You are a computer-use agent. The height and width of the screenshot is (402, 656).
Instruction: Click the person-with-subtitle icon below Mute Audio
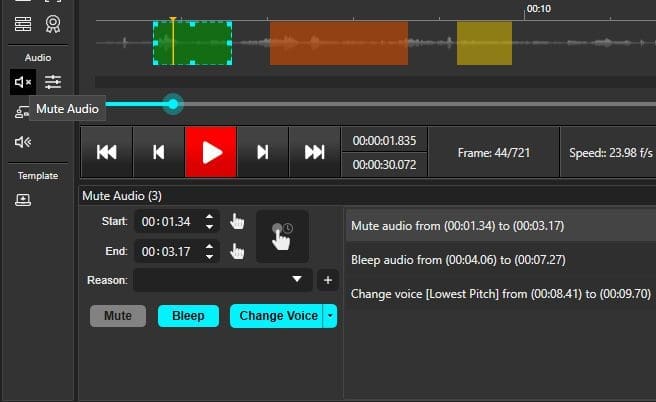pos(22,112)
